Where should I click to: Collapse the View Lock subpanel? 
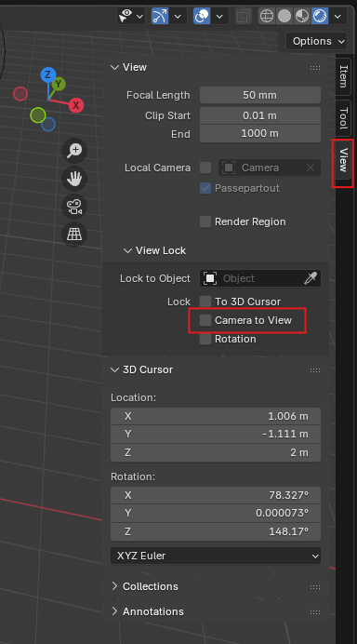pyautogui.click(x=127, y=250)
